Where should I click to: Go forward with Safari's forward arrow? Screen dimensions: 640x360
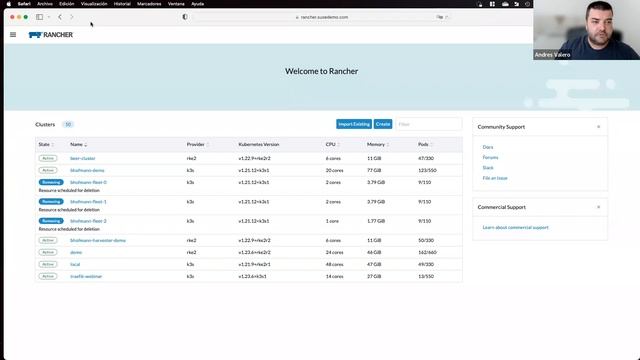pyautogui.click(x=72, y=17)
